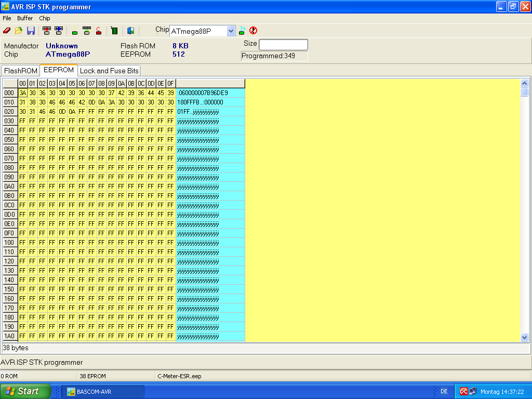Click the 38 bytes status text
Screen dimensions: 532x399
pos(16,348)
